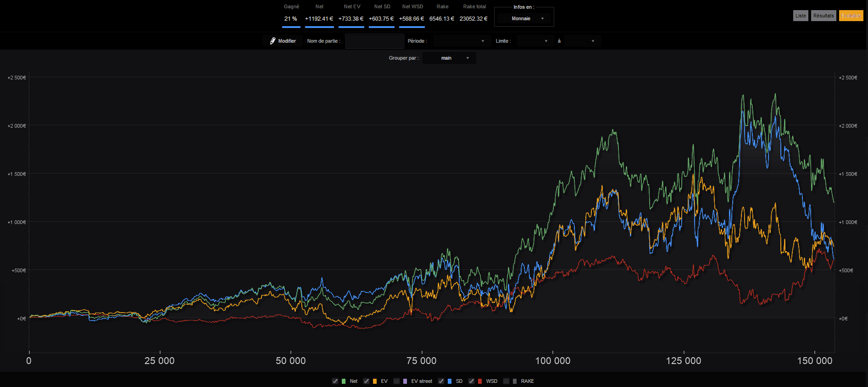This screenshot has width=868, height=387.
Task: Click the pencil icon on Modifier
Action: pyautogui.click(x=273, y=41)
